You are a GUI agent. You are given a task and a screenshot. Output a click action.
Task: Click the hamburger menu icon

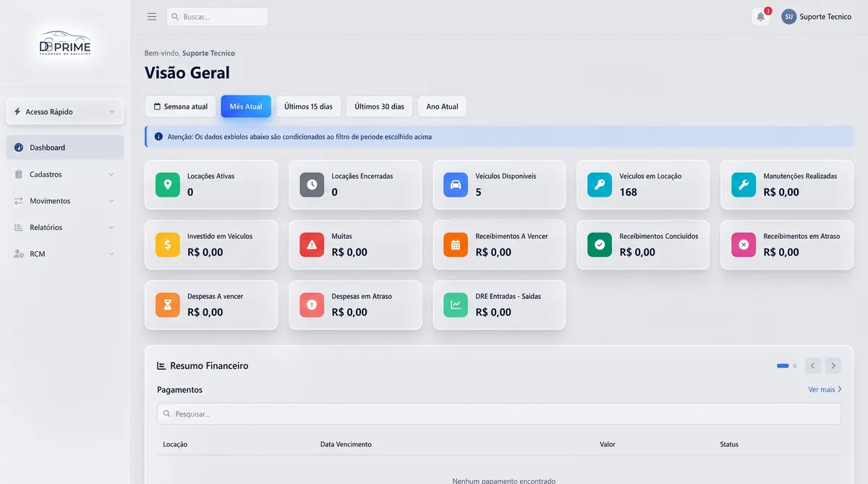(x=152, y=17)
